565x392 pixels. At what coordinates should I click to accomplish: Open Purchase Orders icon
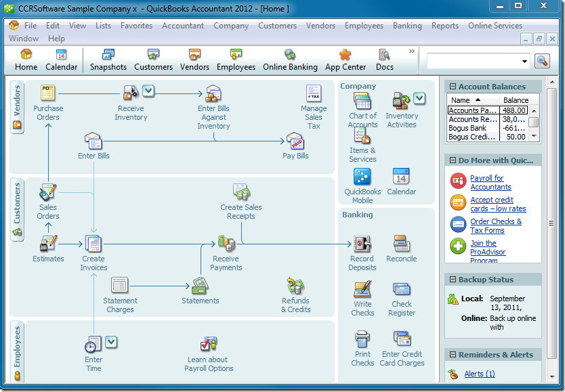[48, 93]
